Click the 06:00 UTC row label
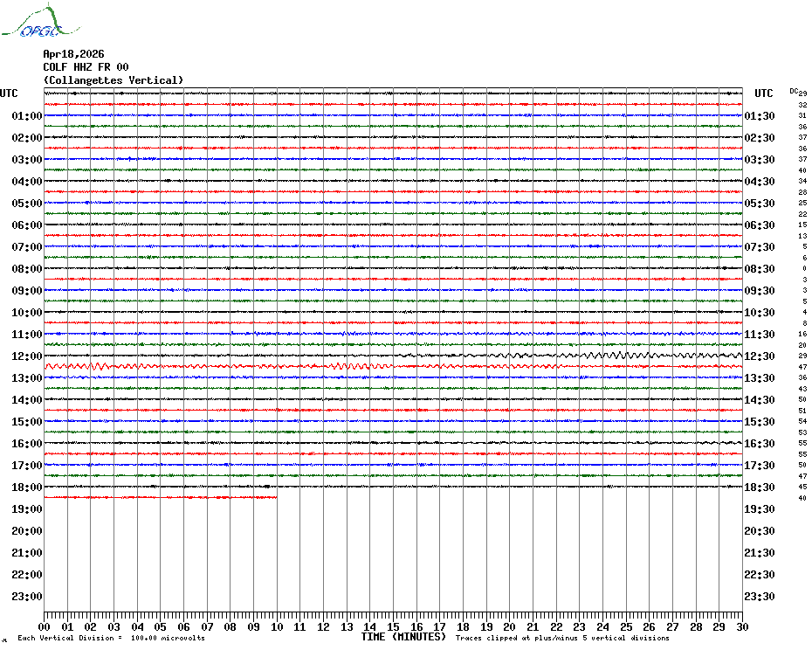Screen dimensions: 812x650 tap(27, 225)
